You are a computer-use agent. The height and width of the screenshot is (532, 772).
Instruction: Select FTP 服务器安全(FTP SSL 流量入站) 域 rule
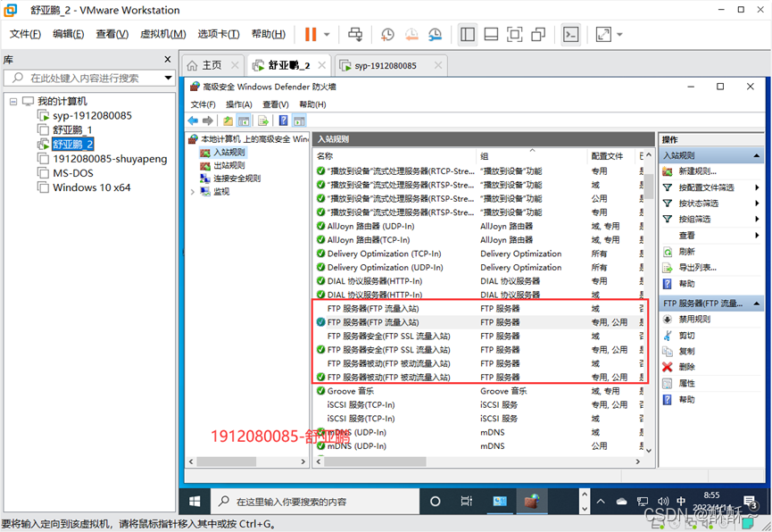click(x=478, y=336)
